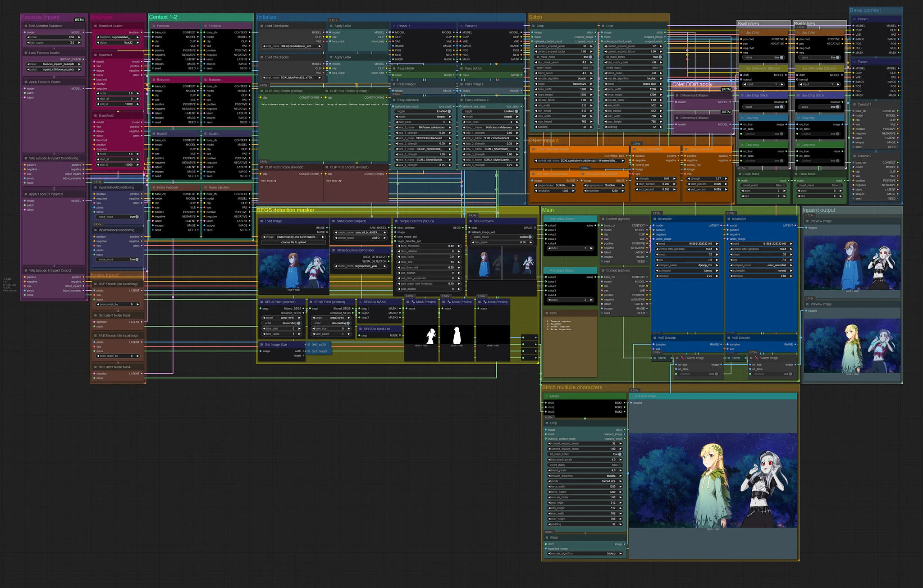Open the head fooocus_inpaint_head.pth dropdown
Viewport: 923px width, 588px height.
click(54, 64)
